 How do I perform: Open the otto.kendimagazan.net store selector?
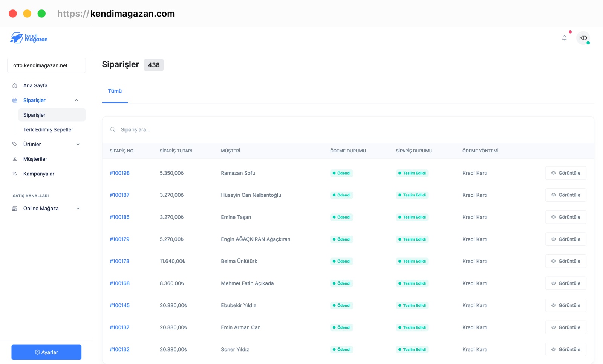tap(46, 65)
